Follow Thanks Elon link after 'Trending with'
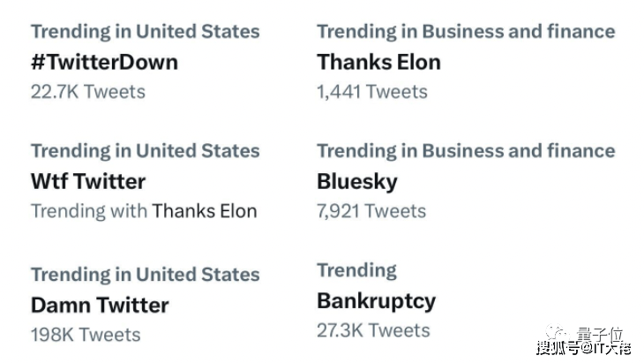Image resolution: width=644 pixels, height=363 pixels. pos(204,211)
